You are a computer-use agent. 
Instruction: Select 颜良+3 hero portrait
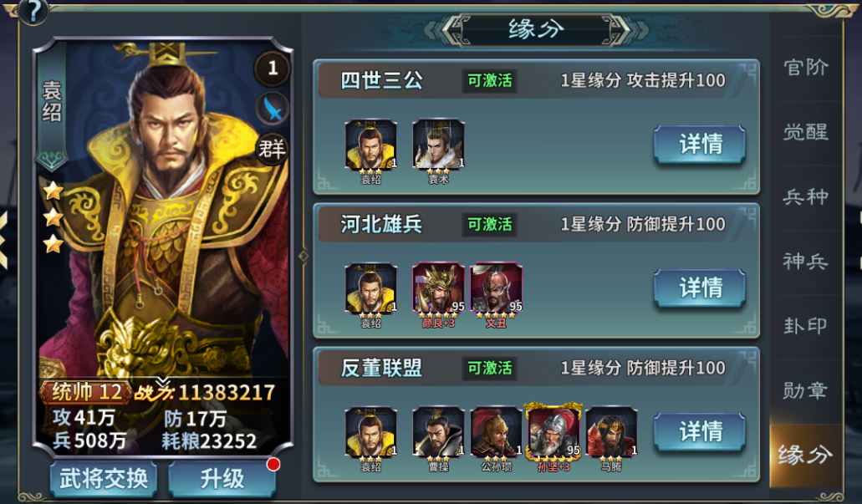(x=438, y=288)
